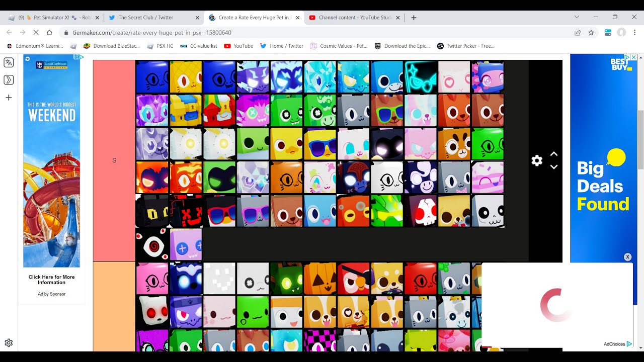
Task: Select the brown dog with green sunglasses thumbnail
Action: (x=387, y=110)
